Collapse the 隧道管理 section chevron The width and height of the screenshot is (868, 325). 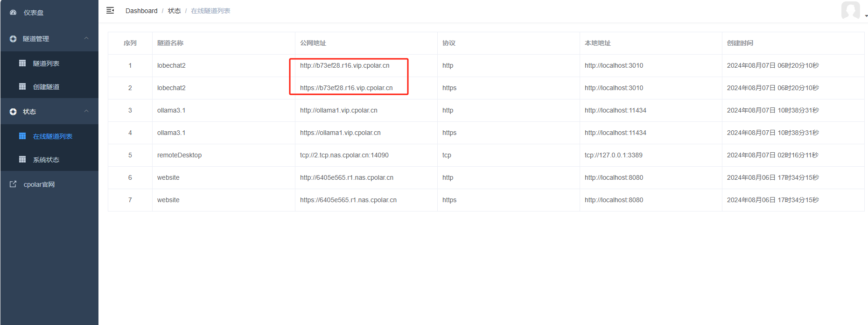click(x=86, y=38)
